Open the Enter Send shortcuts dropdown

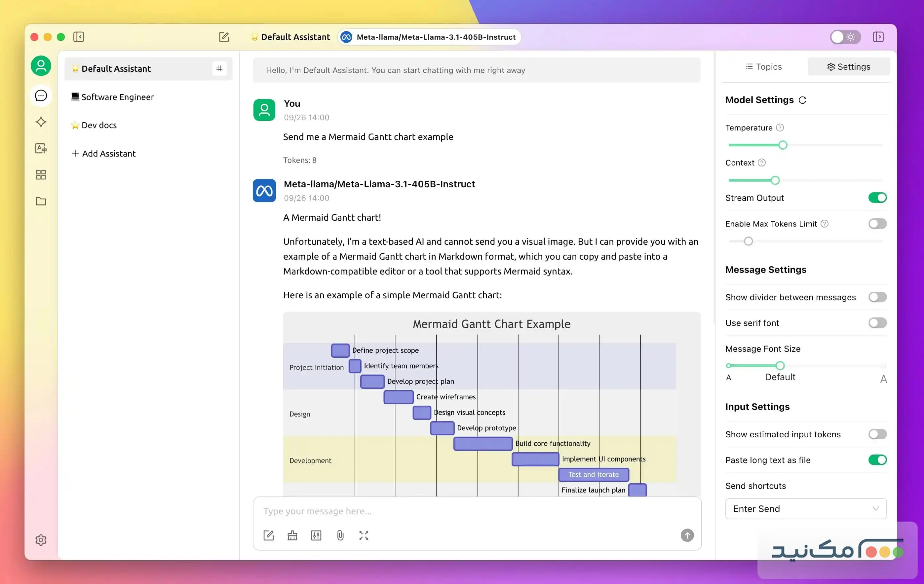tap(805, 508)
